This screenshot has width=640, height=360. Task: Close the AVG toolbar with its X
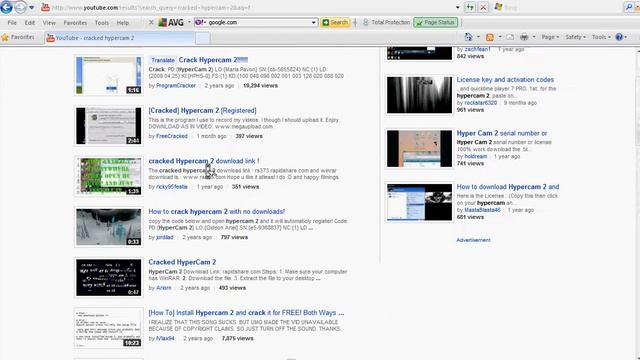151,22
